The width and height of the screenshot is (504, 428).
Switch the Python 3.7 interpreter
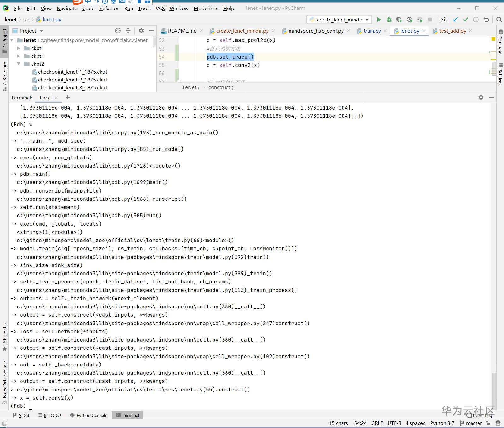coord(442,423)
